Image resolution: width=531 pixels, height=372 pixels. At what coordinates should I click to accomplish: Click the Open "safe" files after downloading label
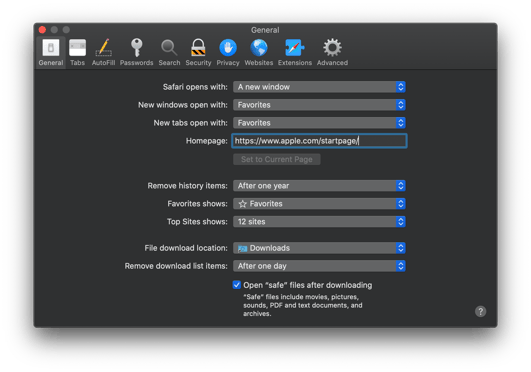click(307, 285)
